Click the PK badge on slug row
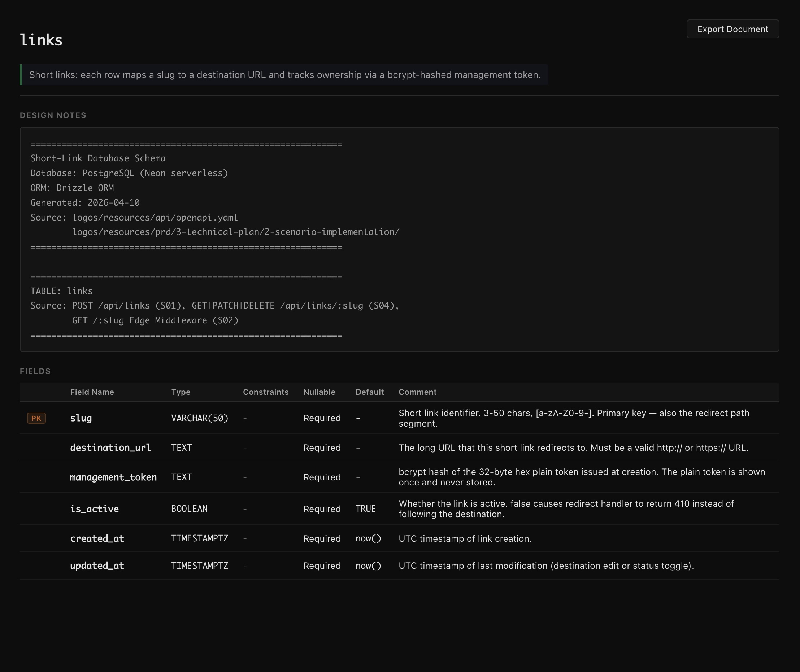Viewport: 800px width, 672px height. tap(36, 418)
